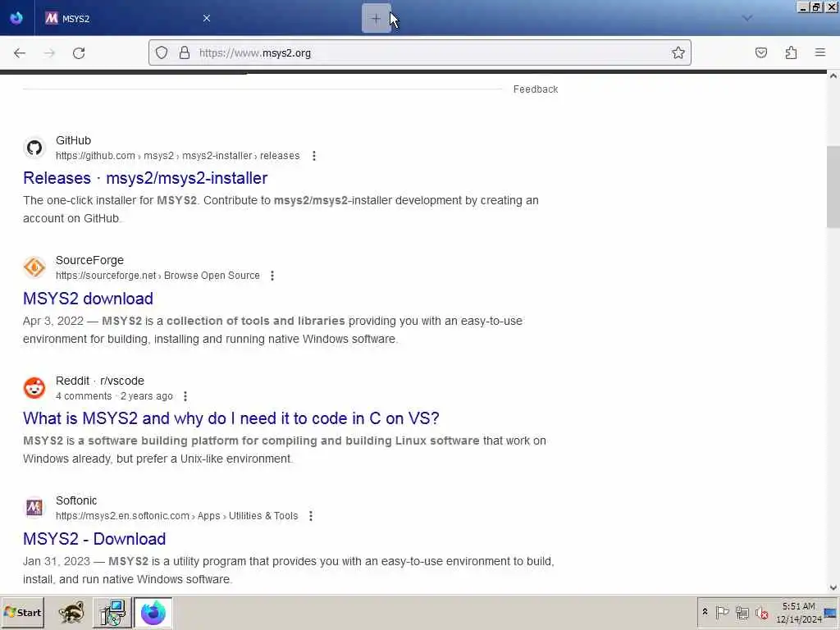Open the computer setup taskbar icon
The width and height of the screenshot is (840, 630).
point(112,612)
